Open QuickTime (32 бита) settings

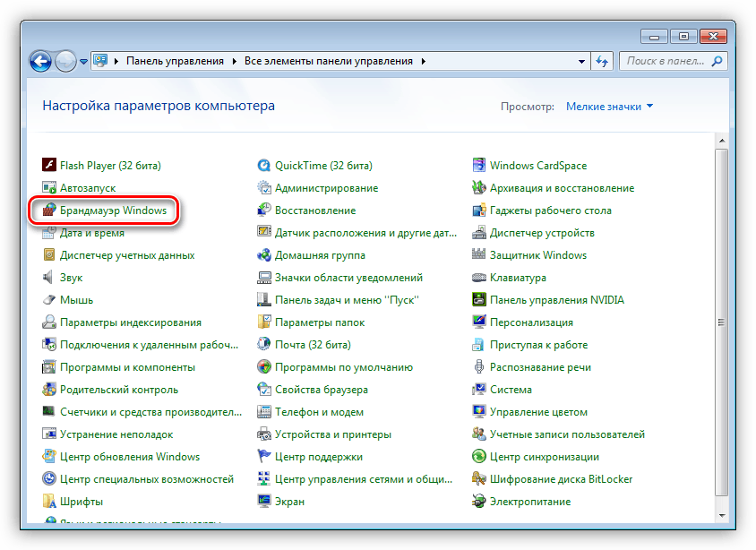pyautogui.click(x=324, y=165)
